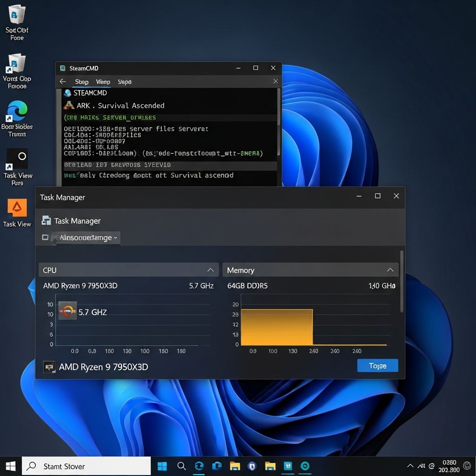
Task: Click the ARK Survival Ascended icon in SteamCMD
Action: coord(69,106)
